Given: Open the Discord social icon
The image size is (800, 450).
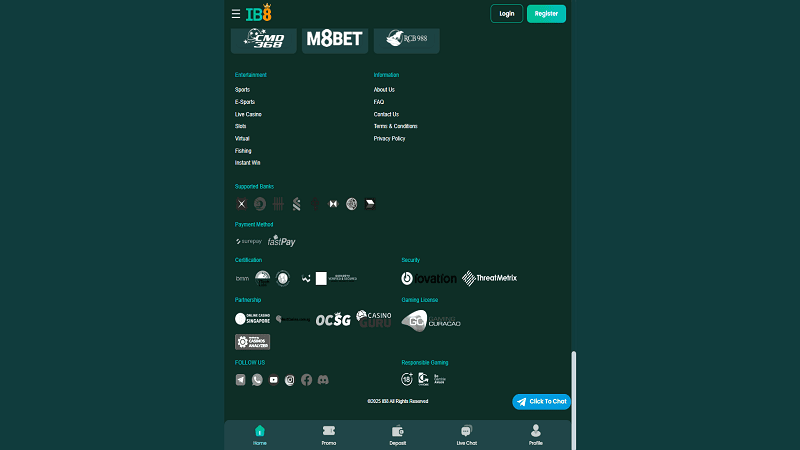Looking at the screenshot, I should [x=323, y=380].
